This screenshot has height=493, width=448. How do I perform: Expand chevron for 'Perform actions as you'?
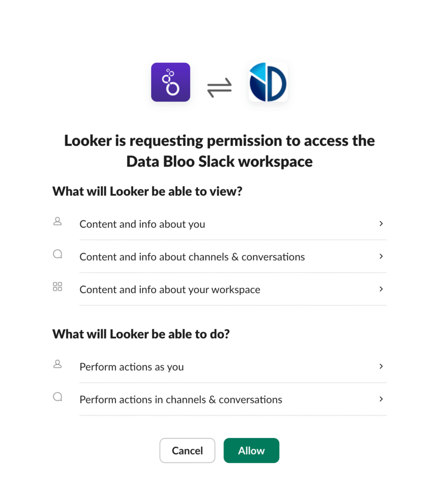[381, 366]
